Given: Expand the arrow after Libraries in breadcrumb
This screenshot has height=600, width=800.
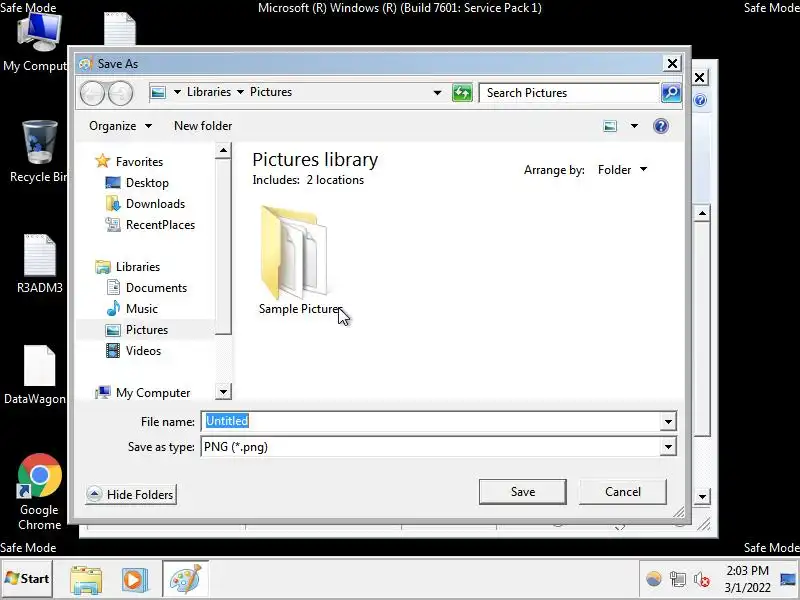Looking at the screenshot, I should pyautogui.click(x=240, y=92).
